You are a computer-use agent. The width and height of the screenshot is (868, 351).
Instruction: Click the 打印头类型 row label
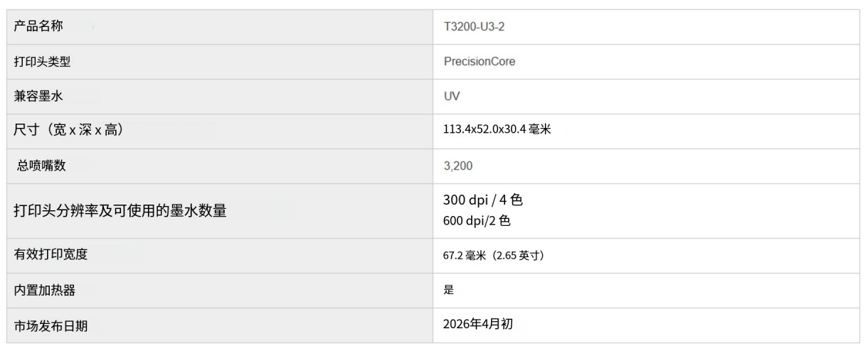point(42,62)
